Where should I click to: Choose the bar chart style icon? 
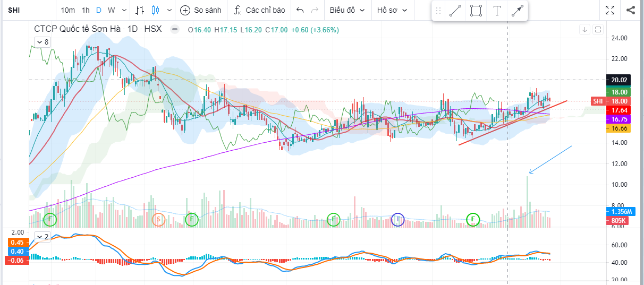140,10
